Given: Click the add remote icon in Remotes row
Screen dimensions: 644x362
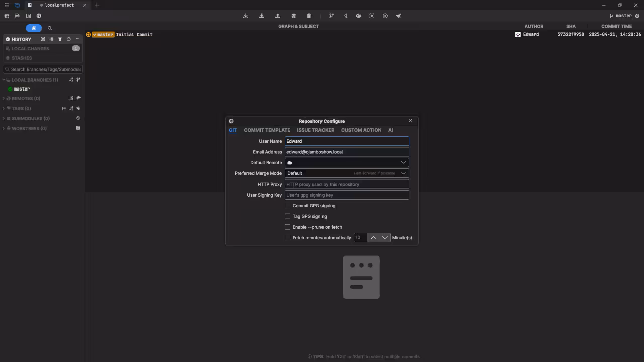Looking at the screenshot, I should click(78, 98).
